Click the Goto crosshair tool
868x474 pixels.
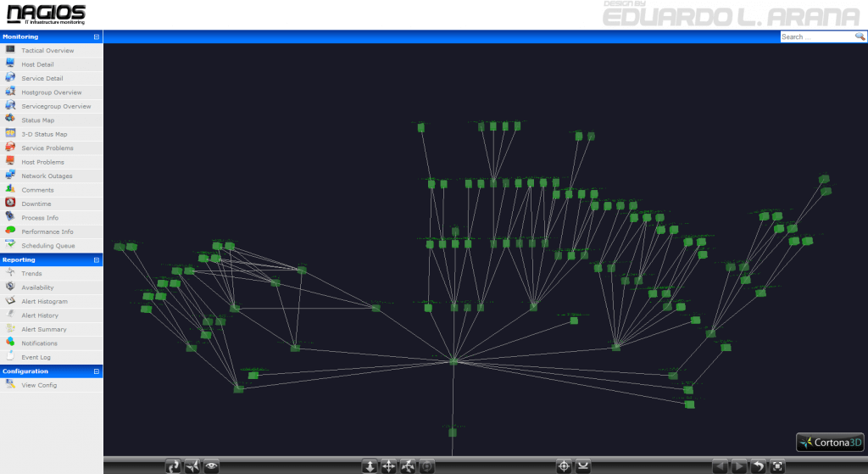click(564, 466)
